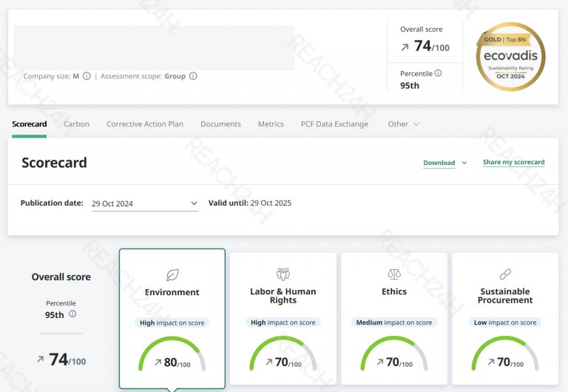The height and width of the screenshot is (392, 568).
Task: Click the 95th percentile value in header
Action: click(x=410, y=86)
